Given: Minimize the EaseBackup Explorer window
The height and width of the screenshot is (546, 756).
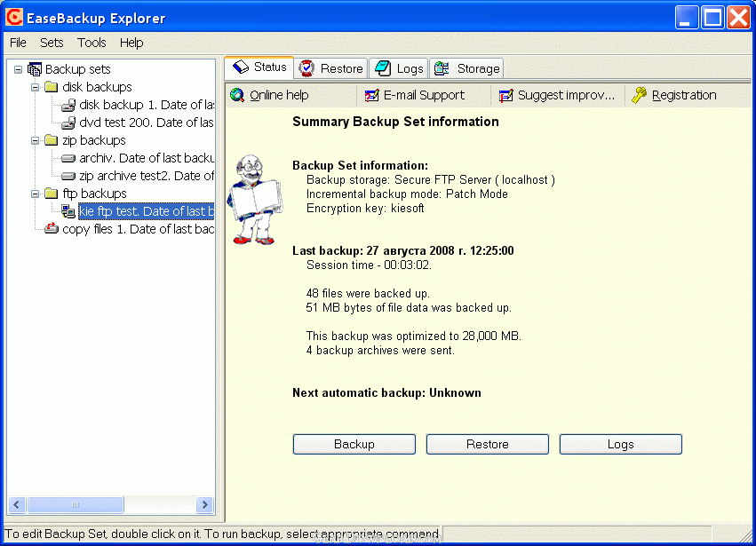Looking at the screenshot, I should [686, 18].
